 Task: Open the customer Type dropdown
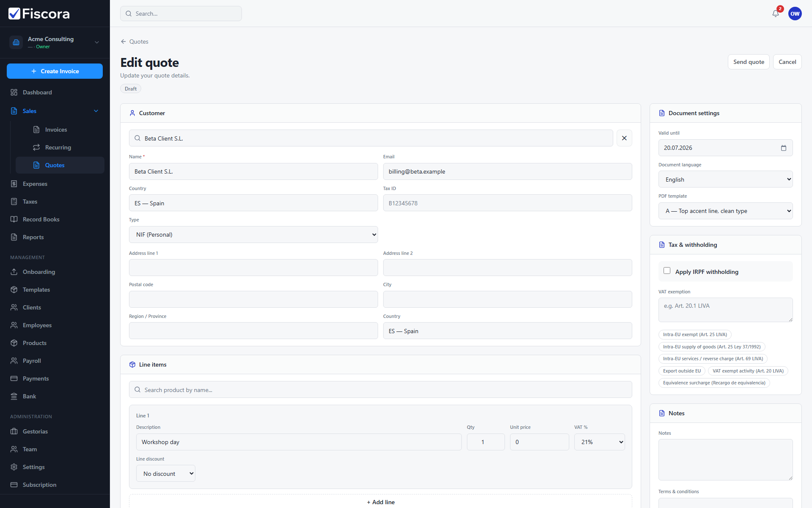[x=253, y=235]
